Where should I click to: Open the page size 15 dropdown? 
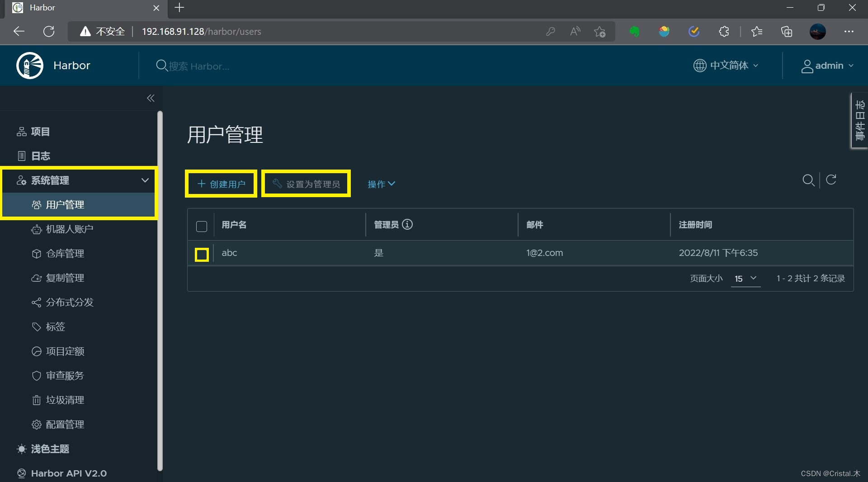[745, 279]
